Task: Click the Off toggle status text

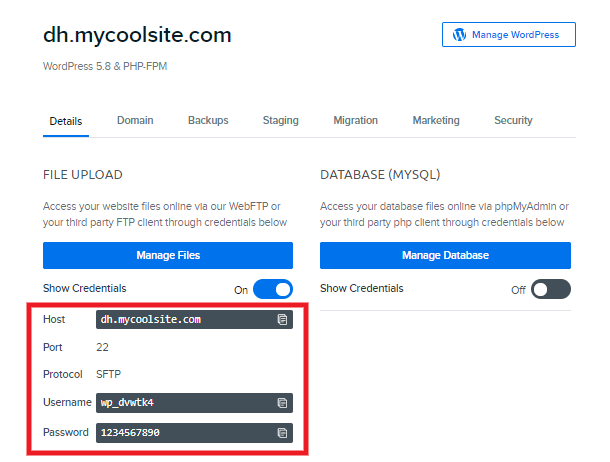Action: coord(518,290)
